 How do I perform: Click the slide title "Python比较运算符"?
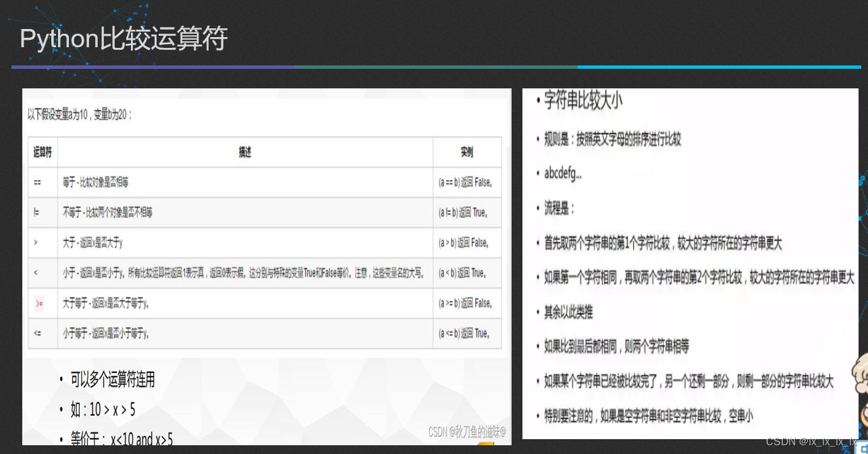tap(124, 39)
